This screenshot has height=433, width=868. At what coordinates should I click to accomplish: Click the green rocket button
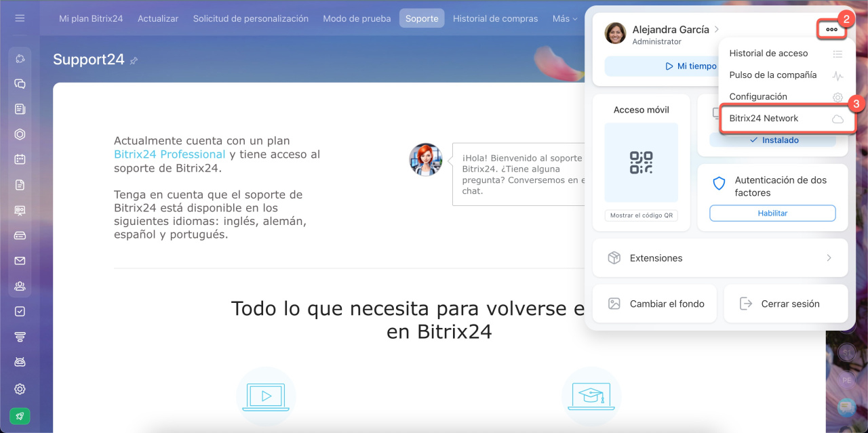point(20,416)
